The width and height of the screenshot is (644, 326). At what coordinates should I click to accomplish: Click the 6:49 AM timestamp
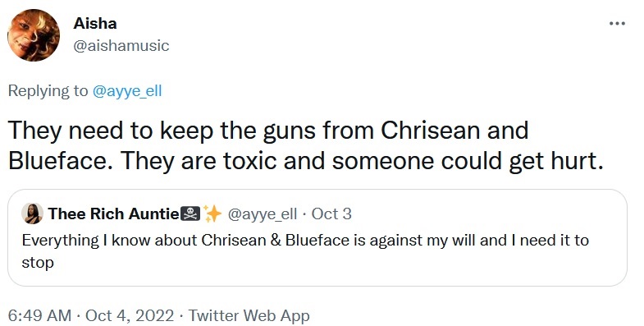(x=39, y=315)
